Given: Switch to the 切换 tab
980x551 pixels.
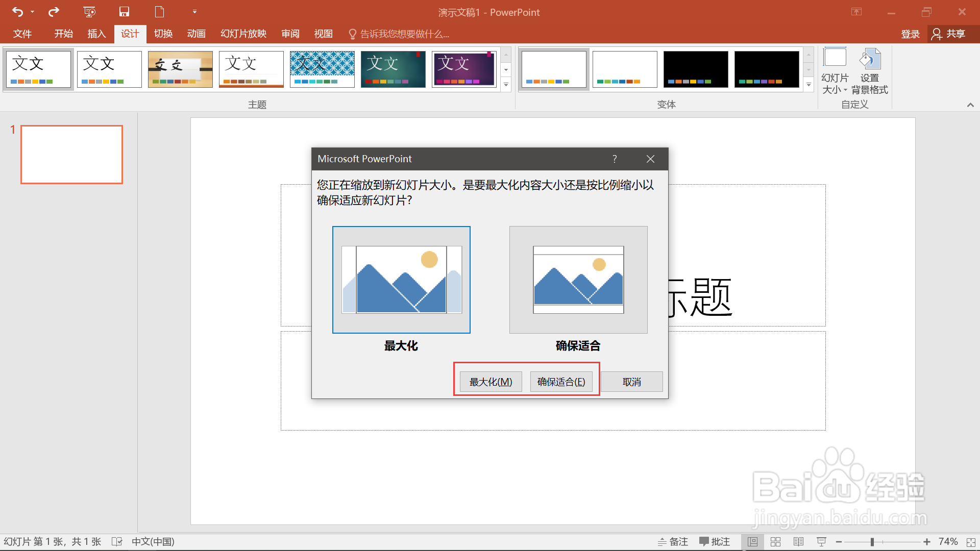Looking at the screenshot, I should (x=163, y=34).
